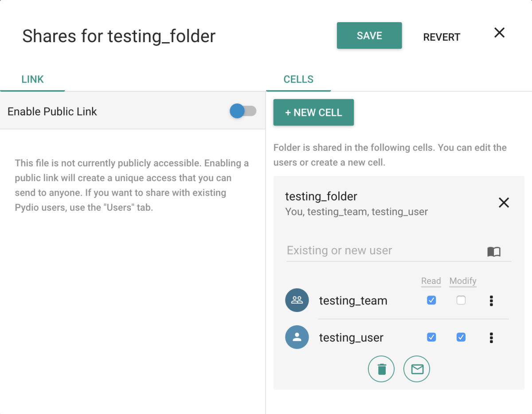Click the envelope email invitation icon
This screenshot has width=532, height=414.
point(417,369)
